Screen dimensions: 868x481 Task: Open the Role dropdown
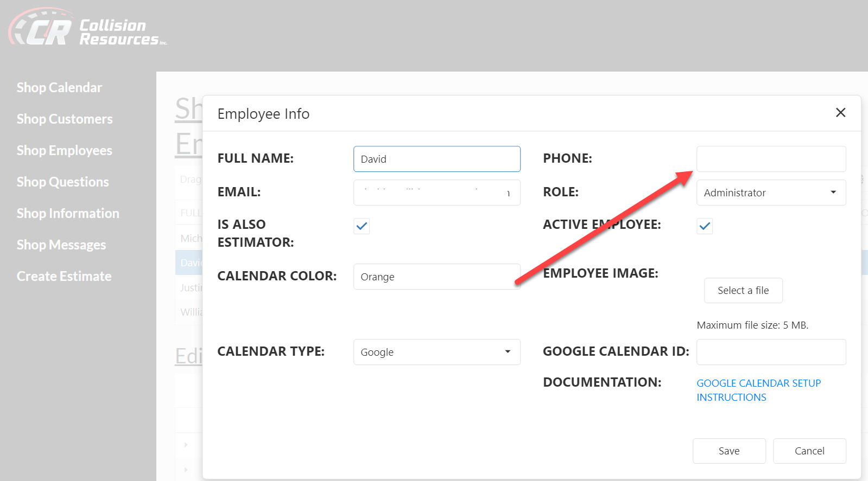coord(771,193)
